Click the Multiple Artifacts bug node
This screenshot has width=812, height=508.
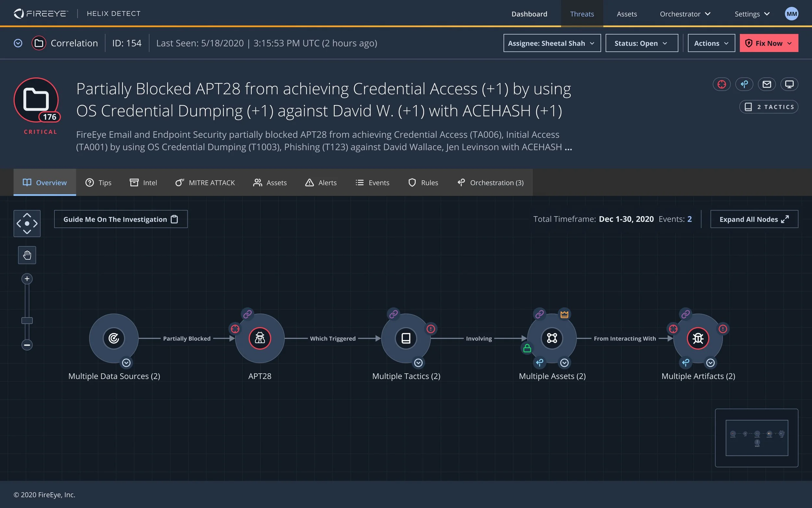(698, 338)
